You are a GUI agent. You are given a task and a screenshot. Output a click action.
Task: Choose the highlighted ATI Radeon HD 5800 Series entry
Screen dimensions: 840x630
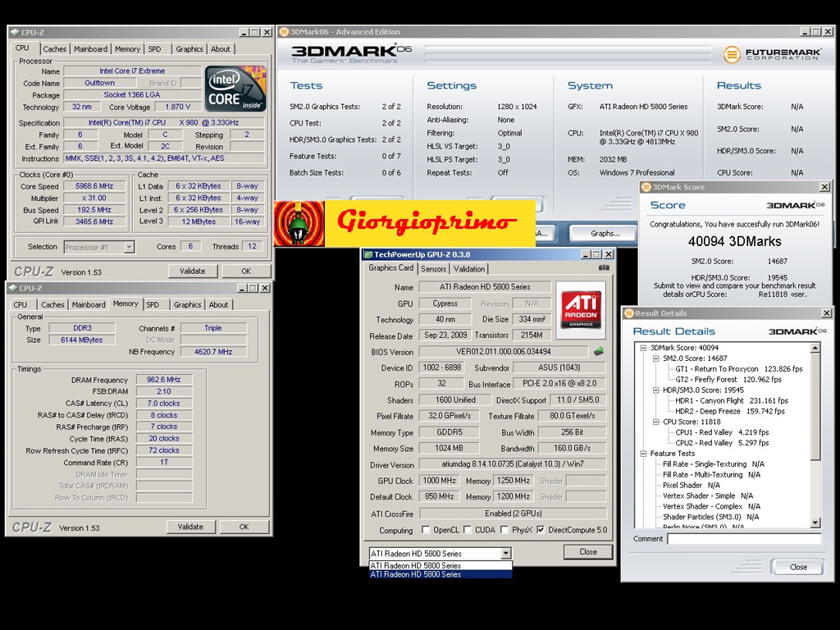point(441,574)
